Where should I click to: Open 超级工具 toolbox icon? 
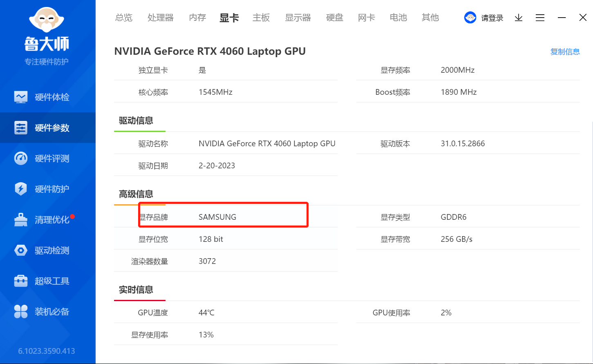(x=21, y=281)
